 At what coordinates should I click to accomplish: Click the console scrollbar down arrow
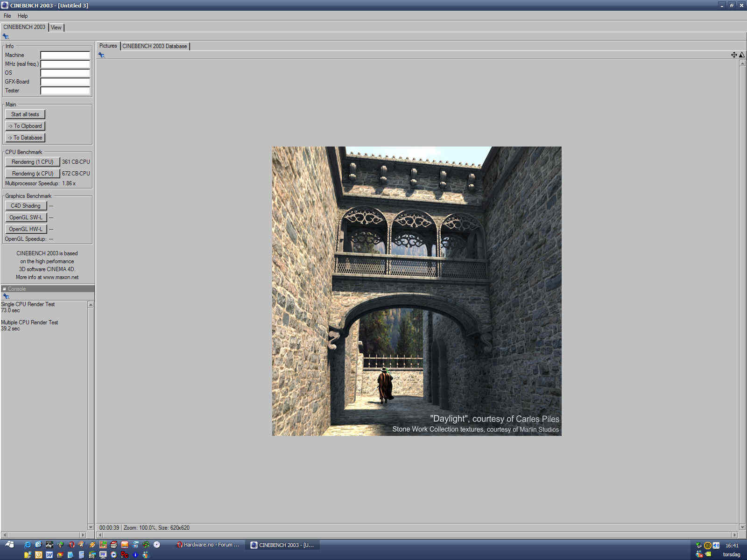pyautogui.click(x=91, y=527)
